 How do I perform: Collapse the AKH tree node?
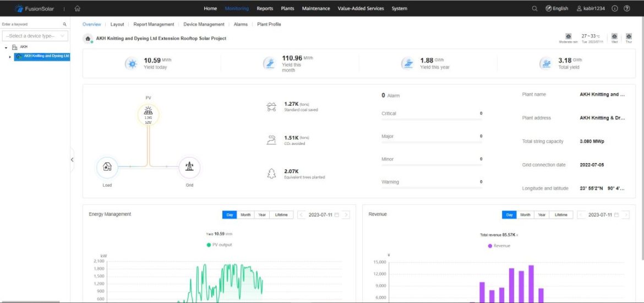tap(6, 47)
